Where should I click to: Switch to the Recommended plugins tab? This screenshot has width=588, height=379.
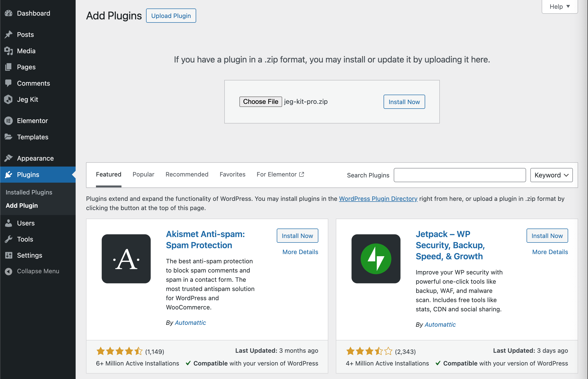coord(187,175)
